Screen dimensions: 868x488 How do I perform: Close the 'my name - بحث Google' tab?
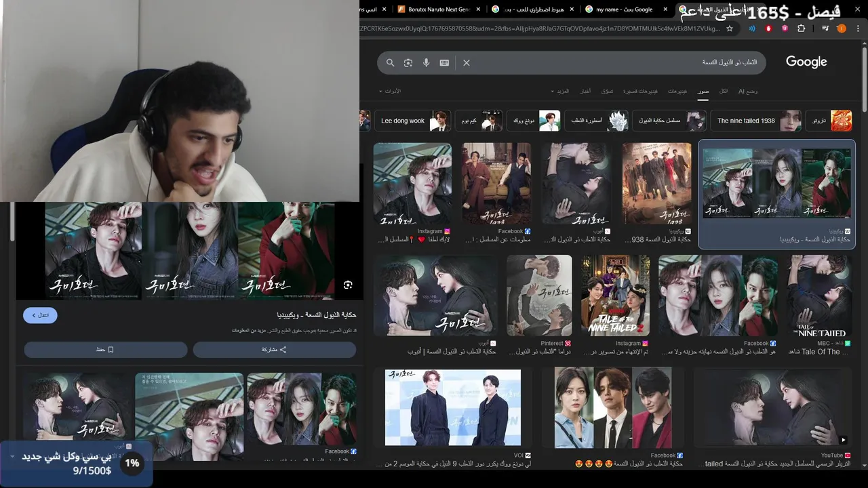(x=666, y=9)
